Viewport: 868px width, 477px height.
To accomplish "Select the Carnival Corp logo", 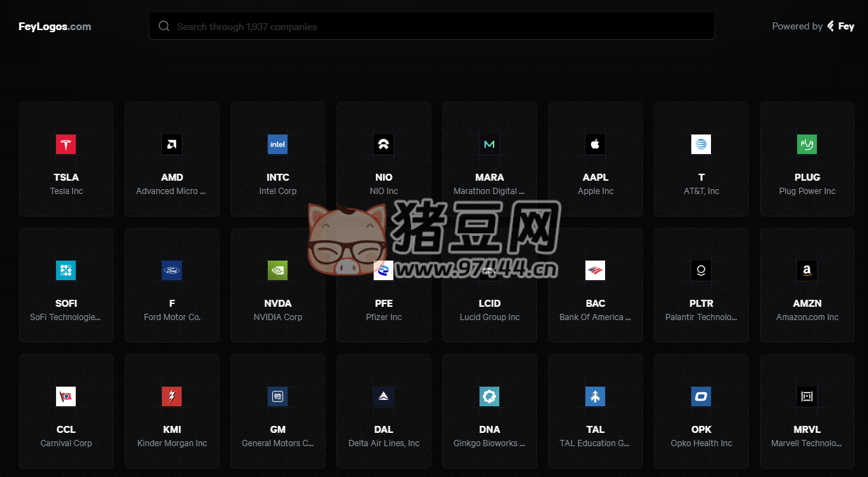I will pyautogui.click(x=66, y=396).
